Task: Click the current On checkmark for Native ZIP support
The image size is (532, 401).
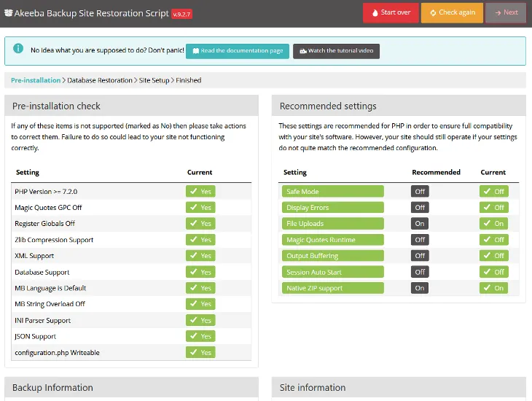Action: (x=493, y=288)
